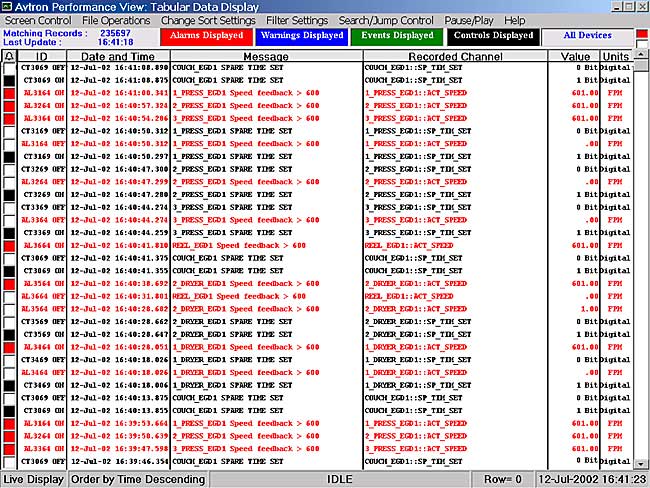
Task: Click red alarm box for AL3564 ON row
Action: tap(9, 284)
